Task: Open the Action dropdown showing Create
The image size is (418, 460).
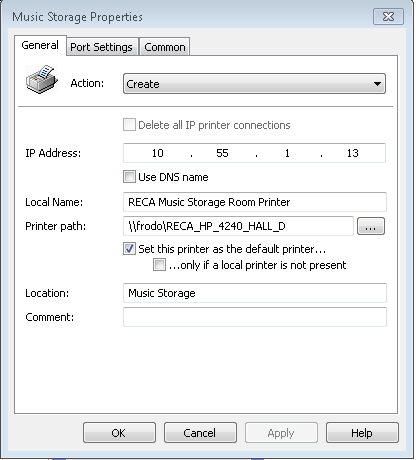Action: click(x=254, y=84)
